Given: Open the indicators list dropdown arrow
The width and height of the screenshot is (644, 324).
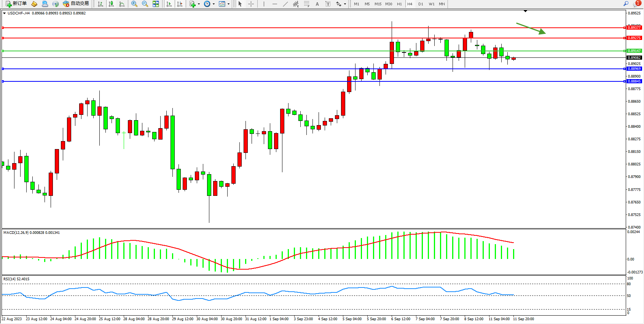Looking at the screenshot, I should 199,4.
